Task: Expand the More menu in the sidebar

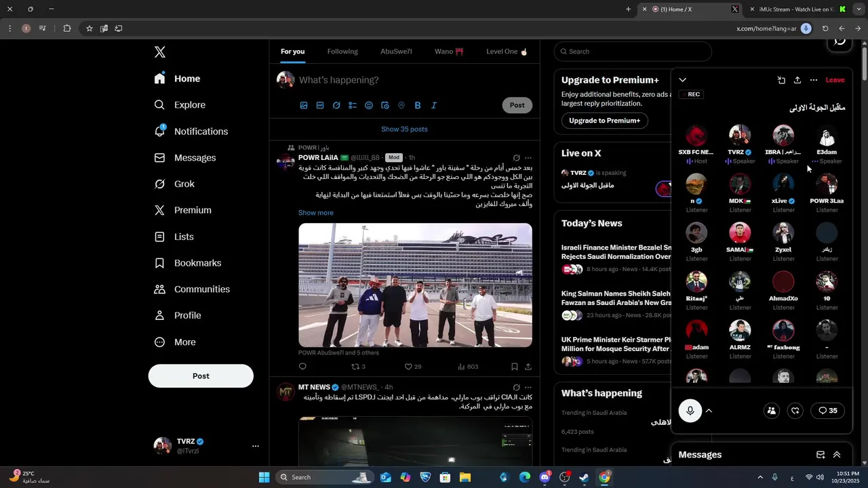Action: (175, 342)
